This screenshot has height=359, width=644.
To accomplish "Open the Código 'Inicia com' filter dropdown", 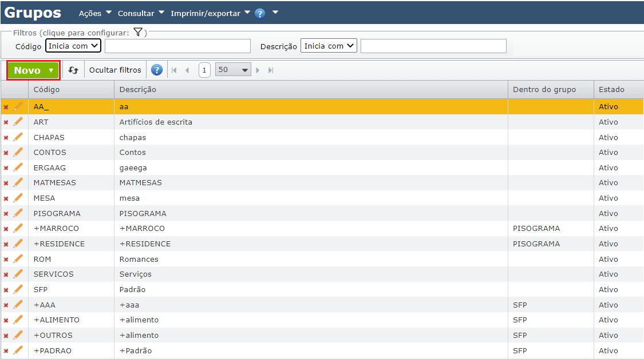I will coord(73,46).
